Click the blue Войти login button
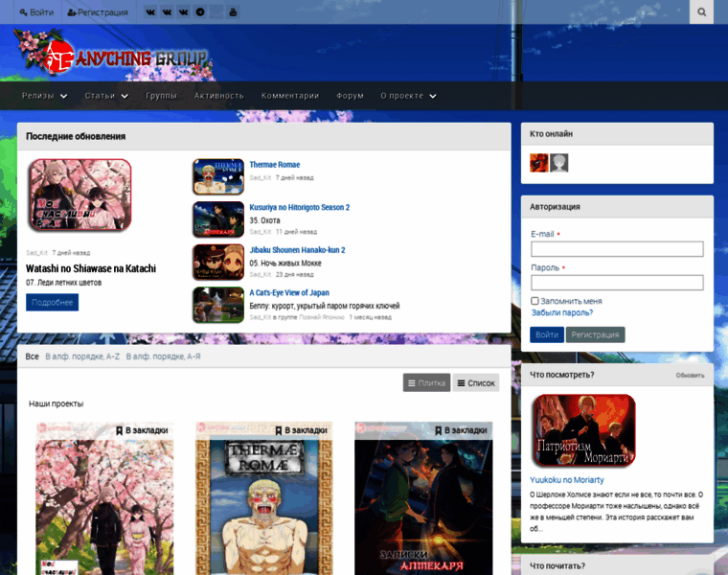Viewport: 728px width, 575px height. point(546,334)
